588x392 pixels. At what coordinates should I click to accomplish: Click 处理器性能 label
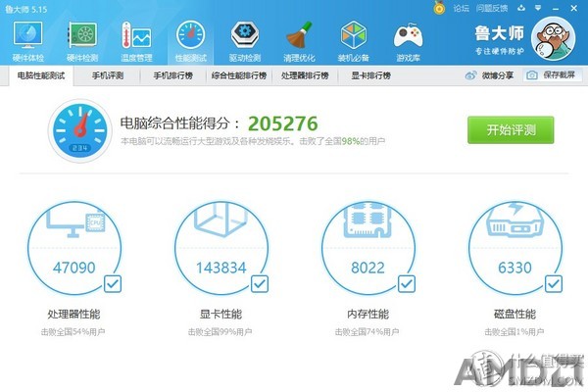(x=73, y=314)
